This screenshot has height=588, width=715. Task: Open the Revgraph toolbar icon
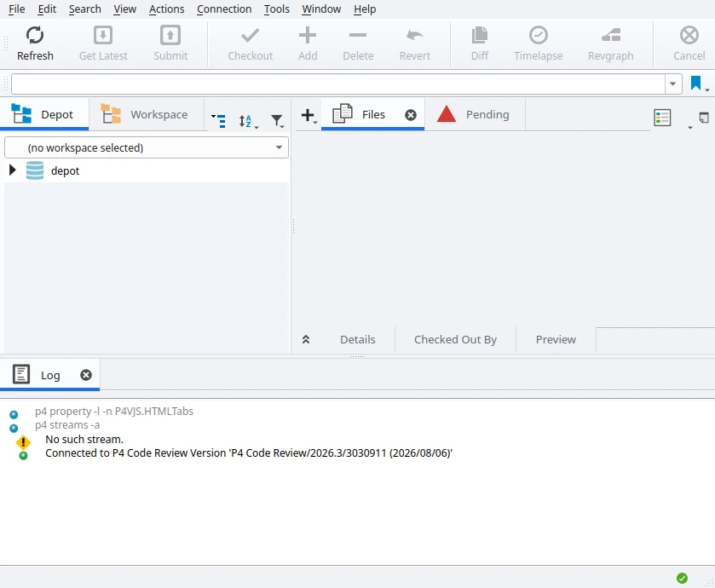tap(610, 35)
